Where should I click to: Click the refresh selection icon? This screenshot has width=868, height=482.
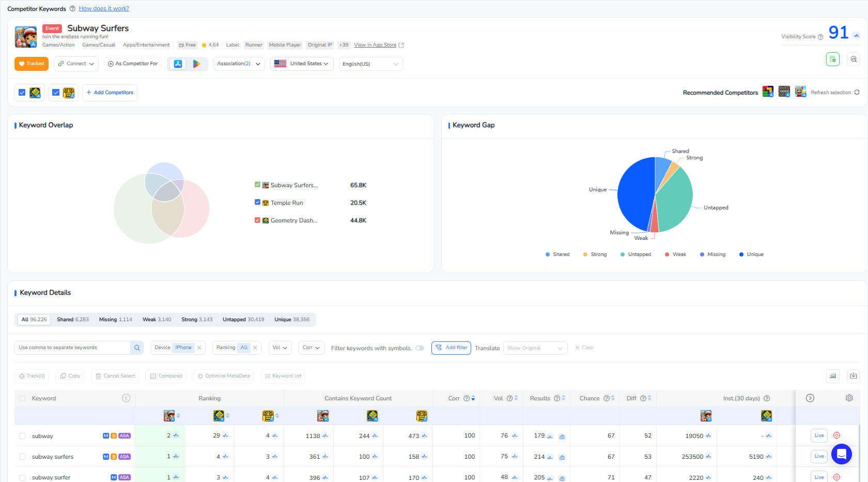tap(857, 93)
